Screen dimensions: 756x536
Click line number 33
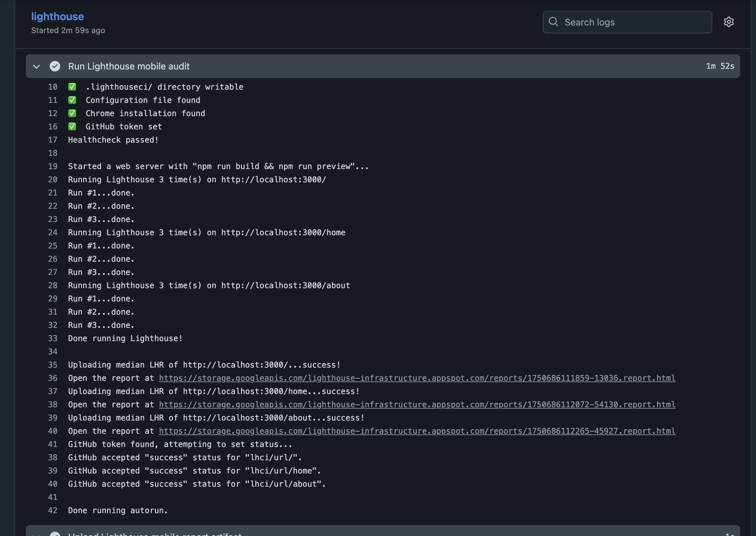tap(53, 338)
